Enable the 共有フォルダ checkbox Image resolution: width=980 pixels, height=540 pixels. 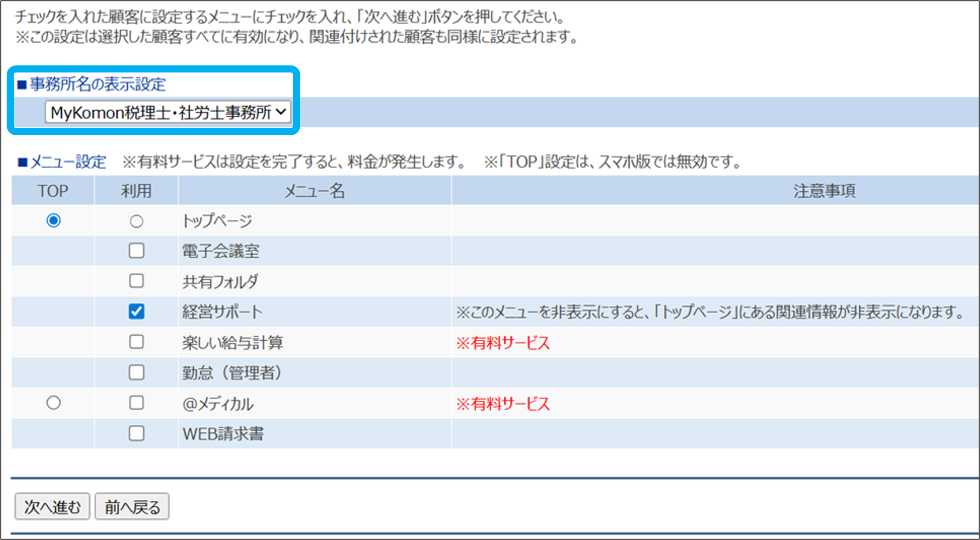click(x=136, y=281)
